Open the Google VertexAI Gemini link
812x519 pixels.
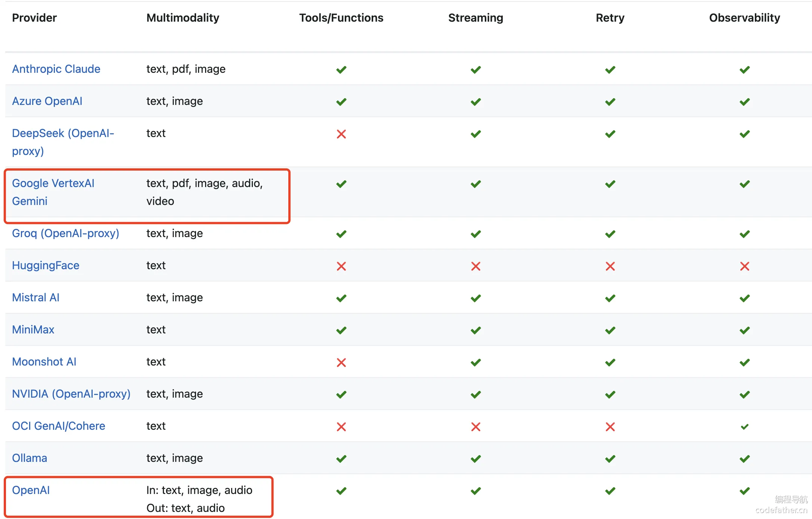(x=53, y=192)
